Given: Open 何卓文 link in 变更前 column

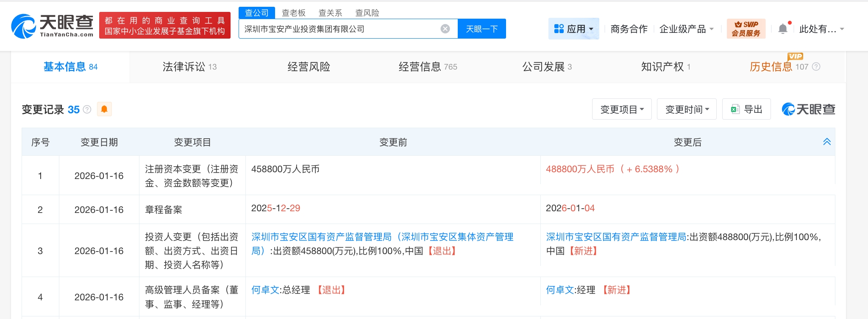Looking at the screenshot, I should point(265,290).
